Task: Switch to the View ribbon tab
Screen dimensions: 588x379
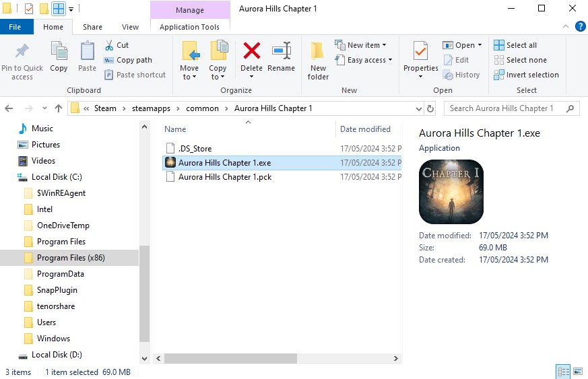Action: pyautogui.click(x=130, y=27)
